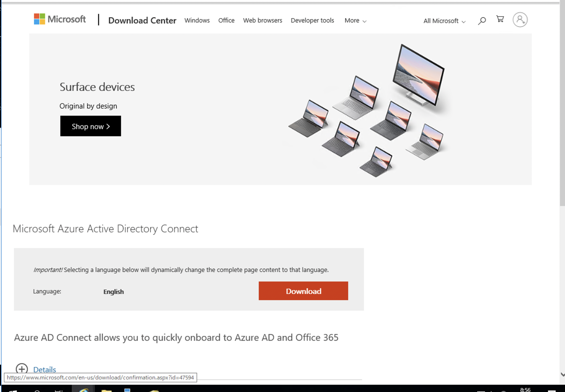Open the shopping cart icon
Viewport: 565px width, 392px height.
click(x=500, y=19)
